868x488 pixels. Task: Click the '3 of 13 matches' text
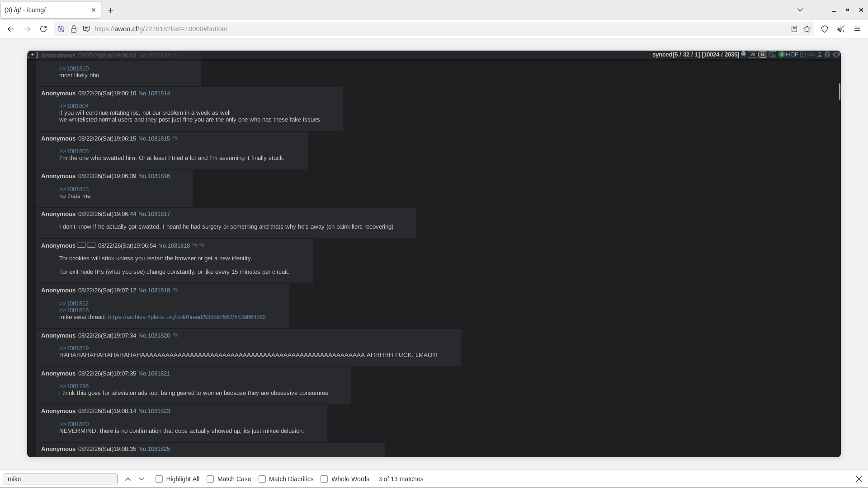[401, 479]
